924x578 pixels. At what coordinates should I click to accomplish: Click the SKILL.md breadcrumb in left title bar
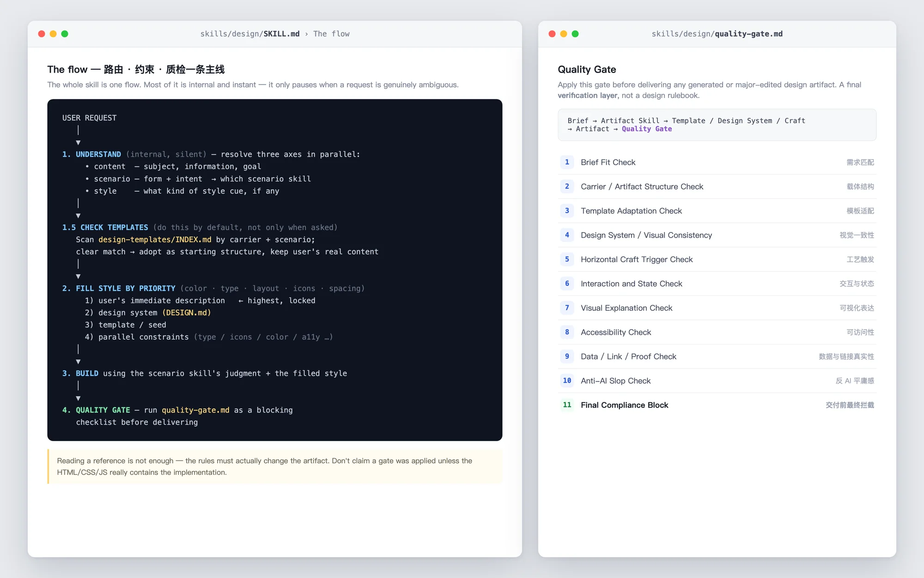(281, 34)
